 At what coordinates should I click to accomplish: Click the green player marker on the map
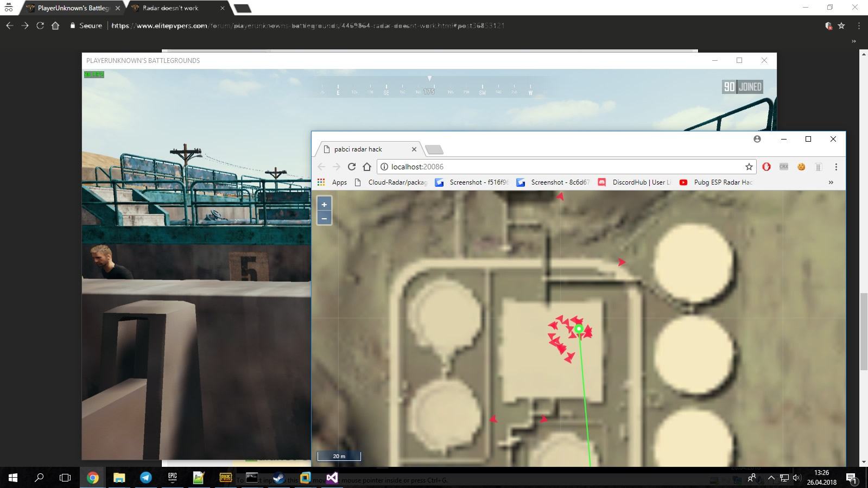tap(579, 328)
